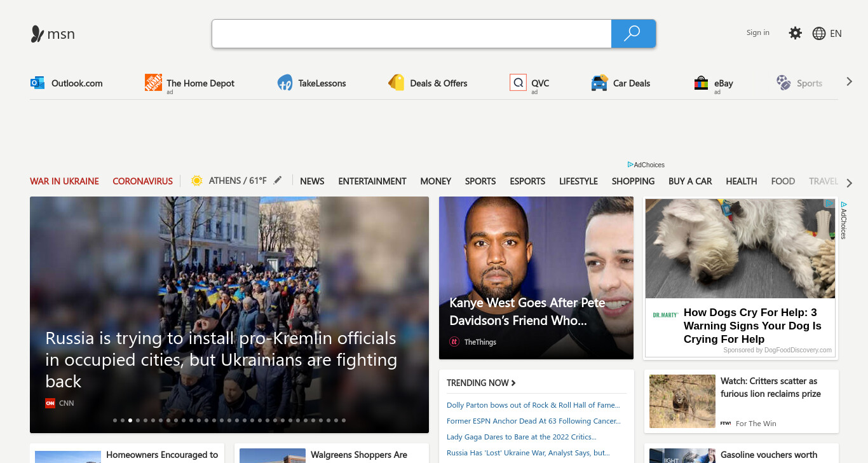This screenshot has width=868, height=463.
Task: Open the CORONAVIRUS tab
Action: (x=142, y=181)
